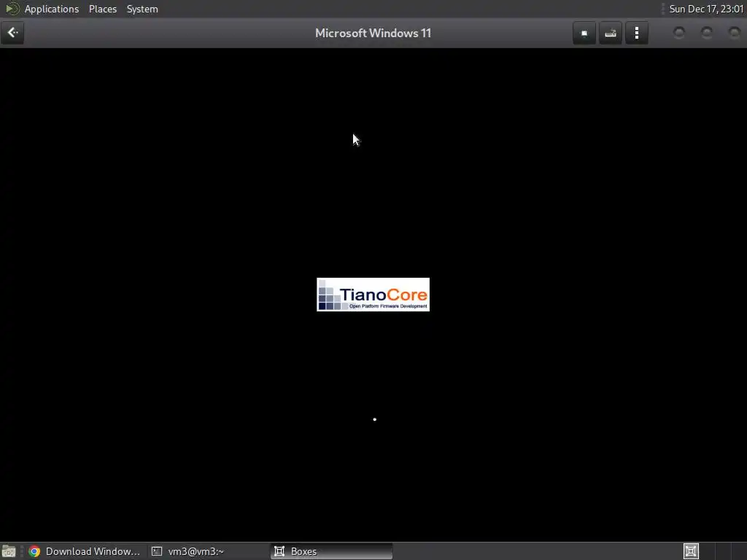Switch to Chrome Download Windows taskbar window
The height and width of the screenshot is (560, 747).
pyautogui.click(x=85, y=551)
